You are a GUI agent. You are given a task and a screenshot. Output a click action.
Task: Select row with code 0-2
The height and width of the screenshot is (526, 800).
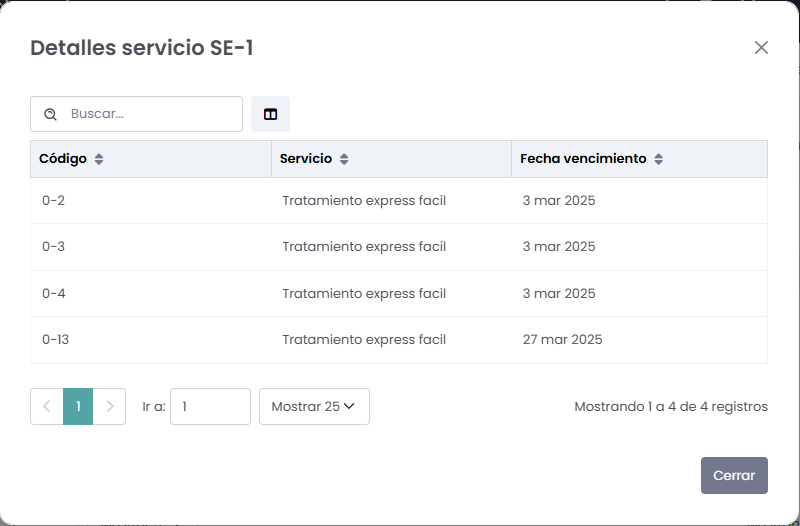[54, 201]
